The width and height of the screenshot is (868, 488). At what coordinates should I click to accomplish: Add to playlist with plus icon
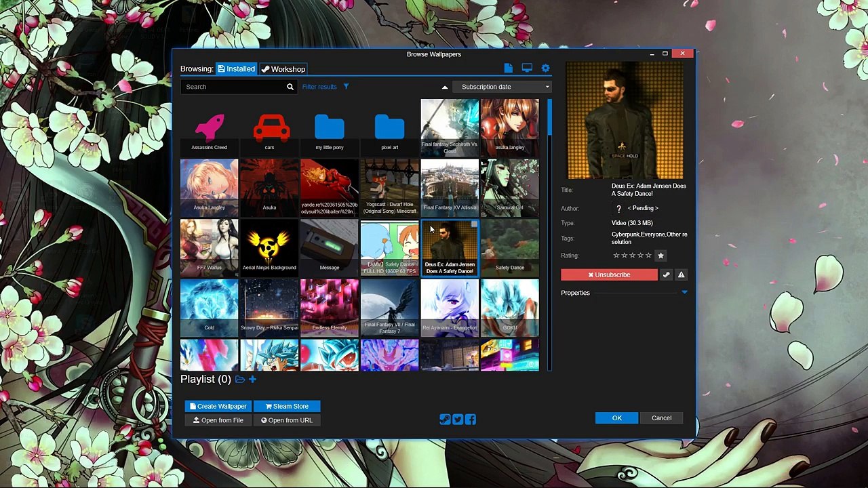coord(252,380)
